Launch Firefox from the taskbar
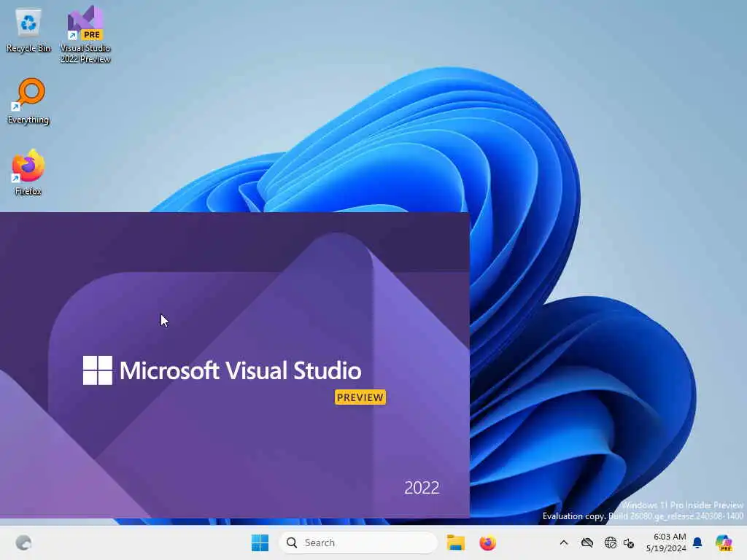This screenshot has width=747, height=560. [487, 542]
